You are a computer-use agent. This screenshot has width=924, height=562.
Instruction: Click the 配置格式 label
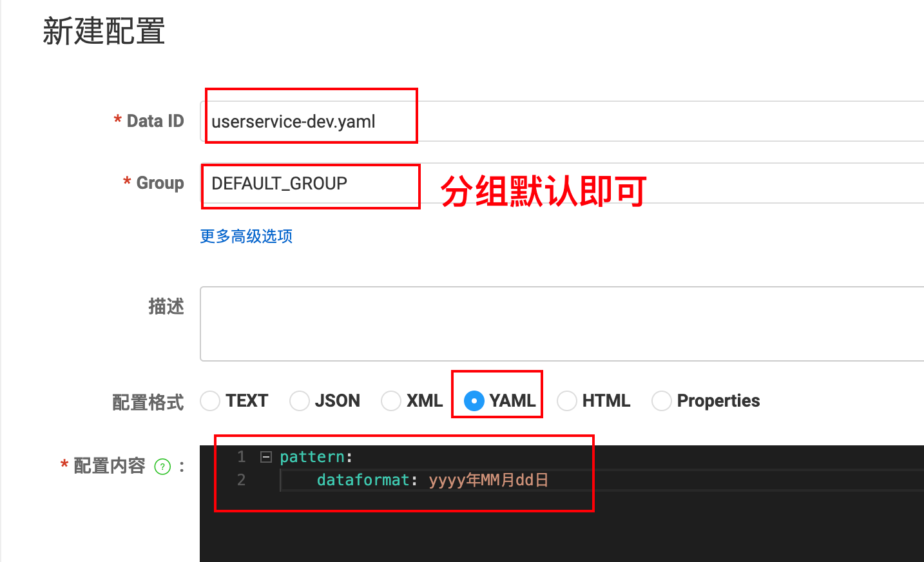pos(148,402)
